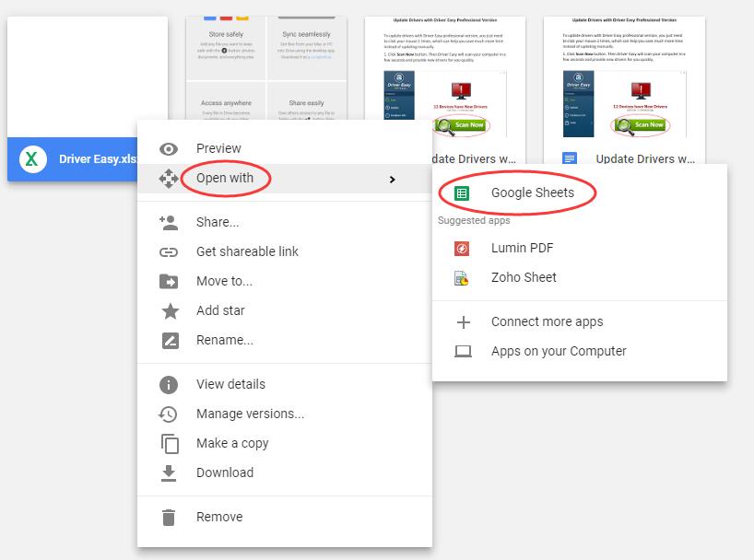The image size is (754, 560).
Task: Select Share... from the context menu
Action: (218, 223)
